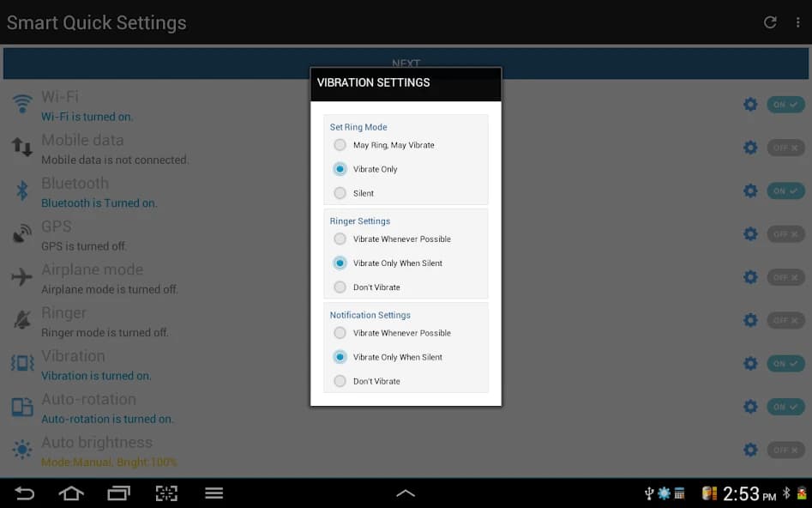812x508 pixels.
Task: Toggle Wi-Fi off with its switch
Action: (x=785, y=104)
